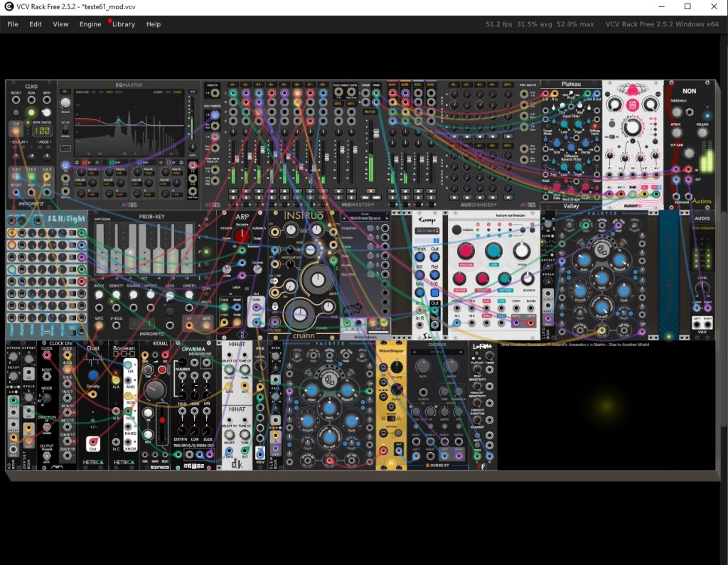Adjust NON Out Gain knob

690,153
